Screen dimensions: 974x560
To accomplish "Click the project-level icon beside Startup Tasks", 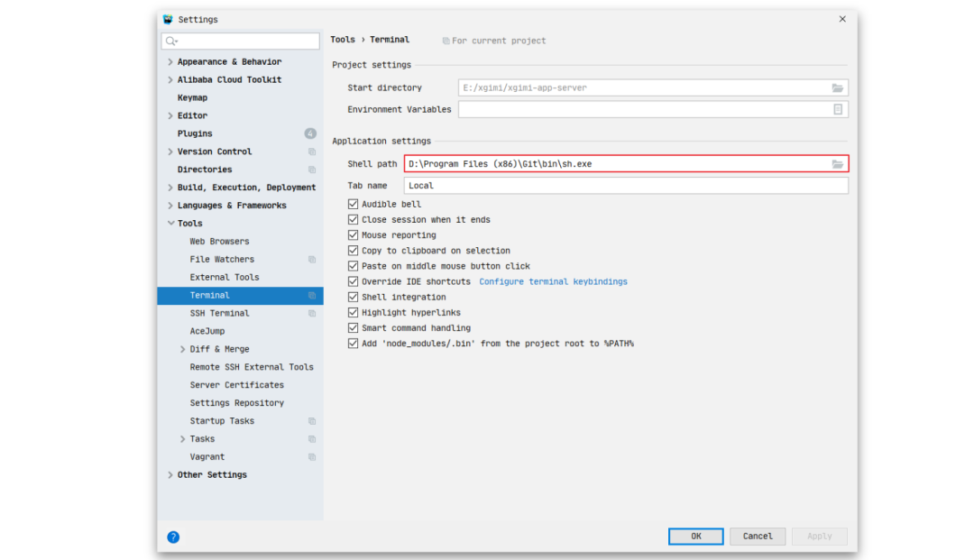I will click(x=312, y=421).
